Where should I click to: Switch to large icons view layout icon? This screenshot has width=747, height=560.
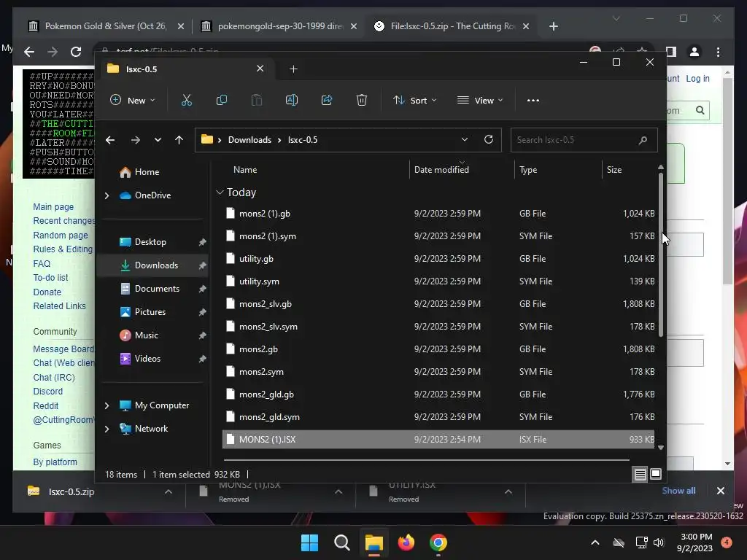(x=656, y=474)
